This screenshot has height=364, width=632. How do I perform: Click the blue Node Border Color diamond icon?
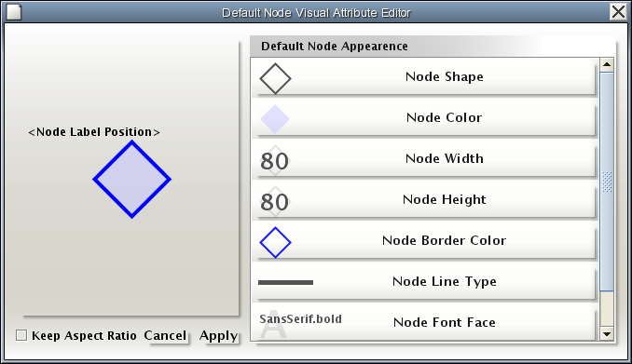[275, 242]
